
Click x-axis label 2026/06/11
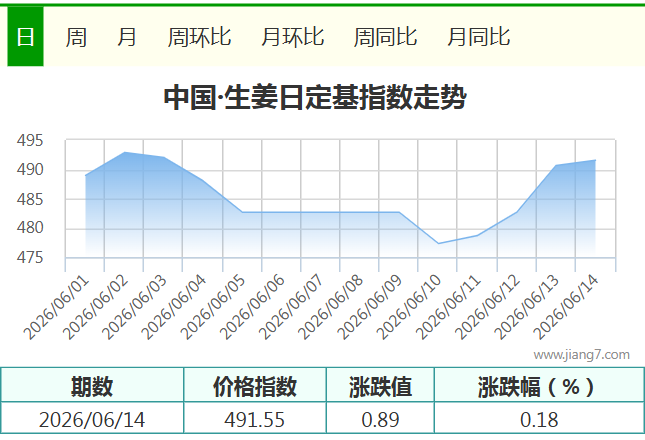(x=448, y=307)
